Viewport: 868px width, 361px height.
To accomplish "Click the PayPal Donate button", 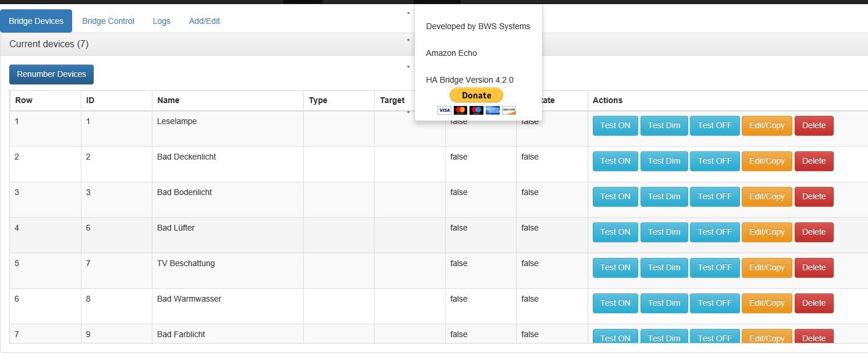I will click(x=476, y=95).
